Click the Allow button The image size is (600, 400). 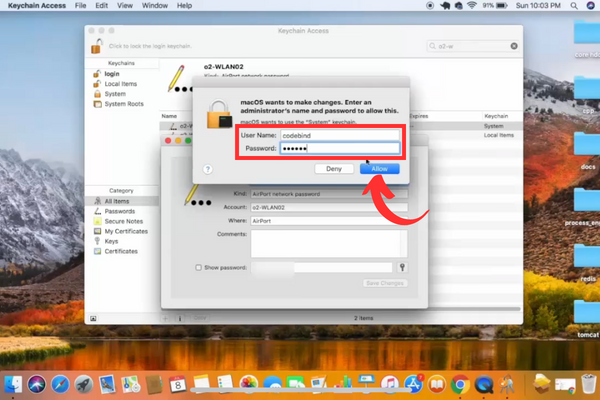pyautogui.click(x=380, y=169)
